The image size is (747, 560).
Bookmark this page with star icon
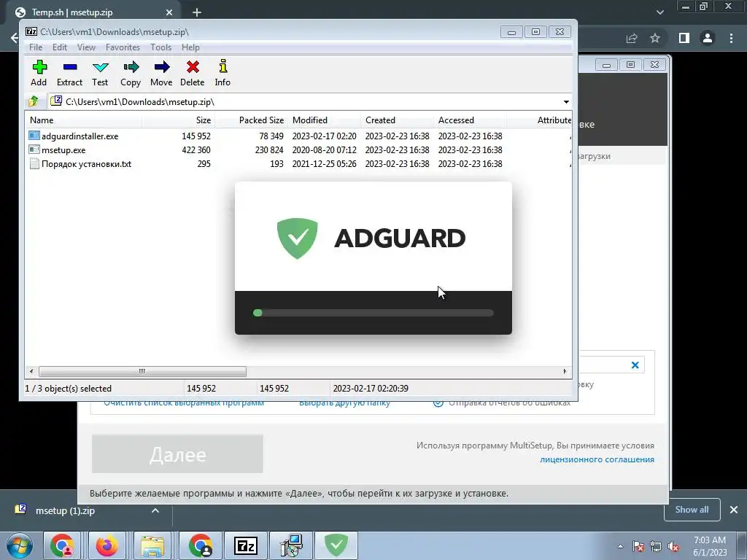click(655, 38)
